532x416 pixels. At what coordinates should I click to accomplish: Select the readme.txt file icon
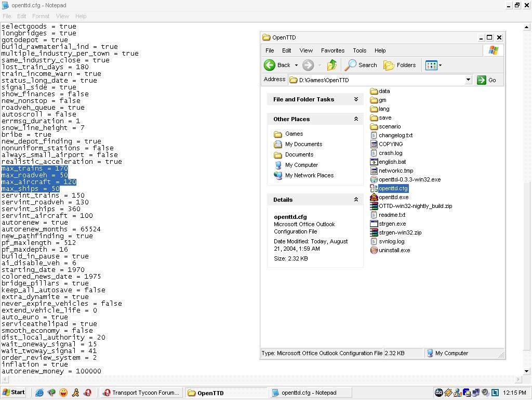pyautogui.click(x=374, y=215)
